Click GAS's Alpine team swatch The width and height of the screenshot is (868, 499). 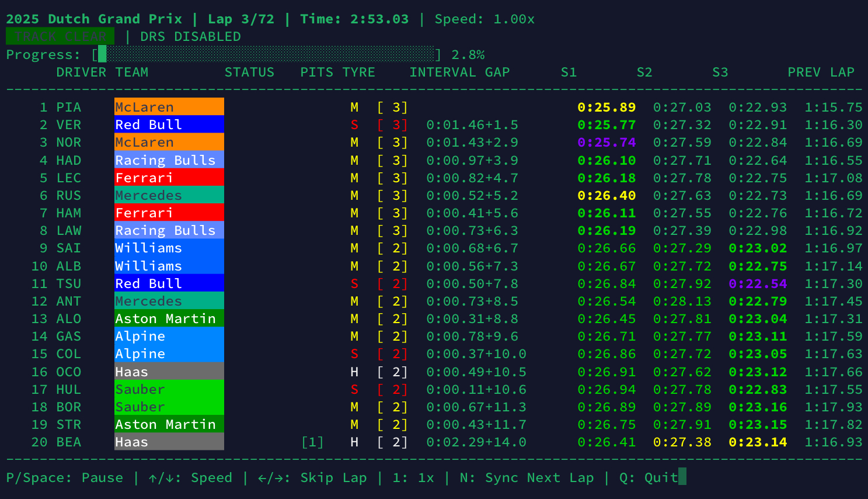tap(169, 335)
